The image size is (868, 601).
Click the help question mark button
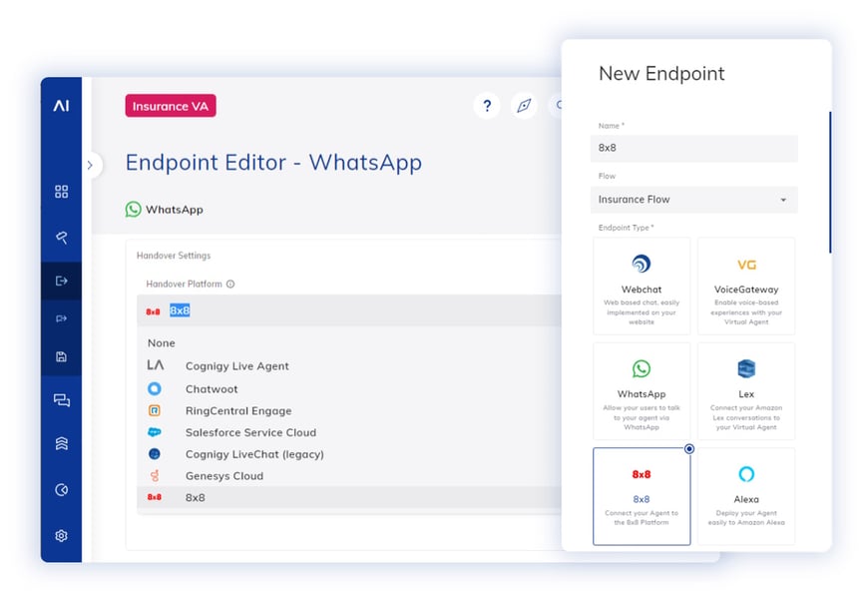(x=487, y=105)
